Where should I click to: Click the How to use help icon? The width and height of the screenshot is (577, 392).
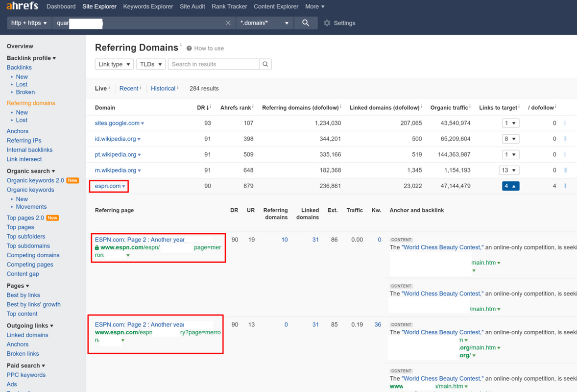[x=189, y=48]
